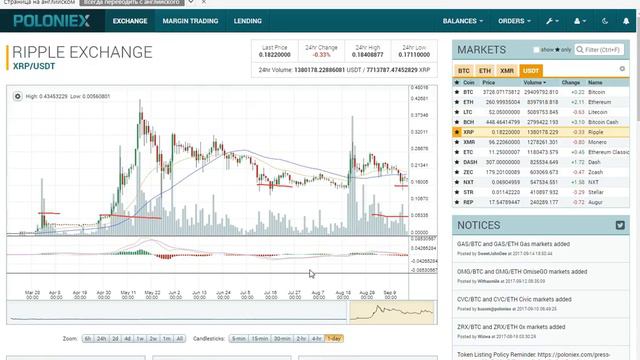Toggle star for REP row

point(457,202)
